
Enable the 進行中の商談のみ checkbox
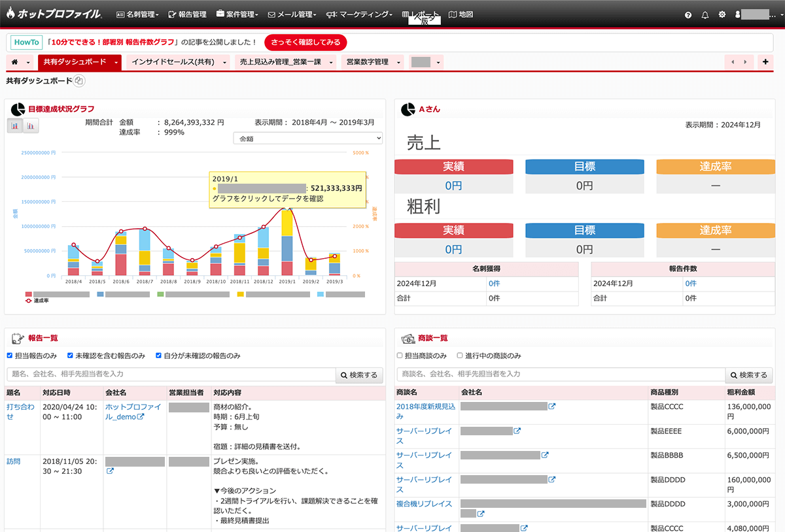click(x=460, y=356)
